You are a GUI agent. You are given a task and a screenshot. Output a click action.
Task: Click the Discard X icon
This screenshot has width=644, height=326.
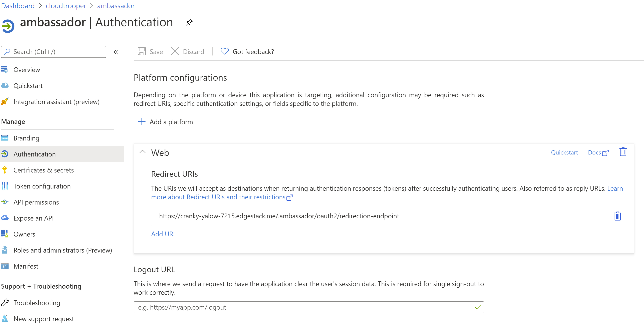[175, 51]
